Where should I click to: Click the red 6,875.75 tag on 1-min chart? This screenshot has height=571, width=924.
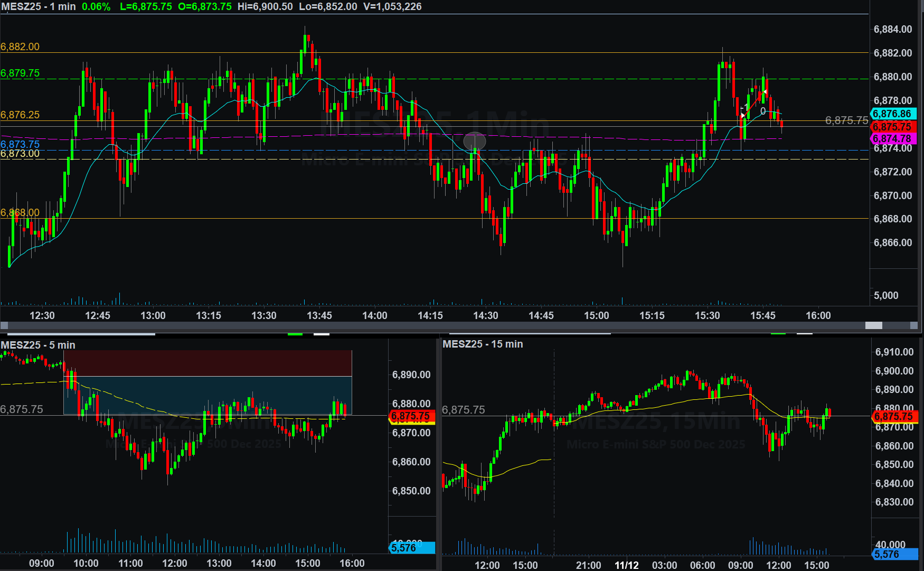click(892, 127)
